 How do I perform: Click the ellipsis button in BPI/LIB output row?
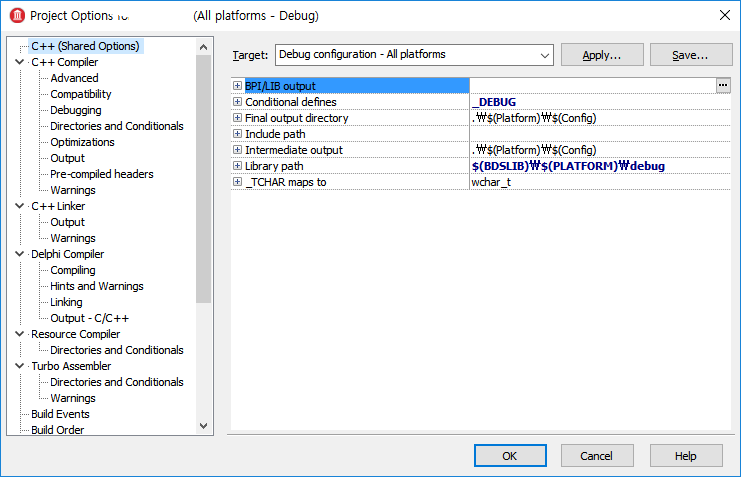[x=723, y=86]
